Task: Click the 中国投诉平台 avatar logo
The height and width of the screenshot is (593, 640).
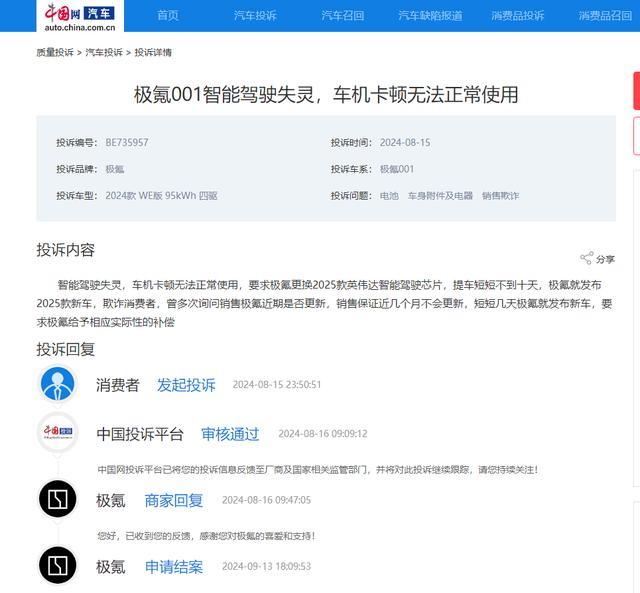Action: (x=58, y=432)
